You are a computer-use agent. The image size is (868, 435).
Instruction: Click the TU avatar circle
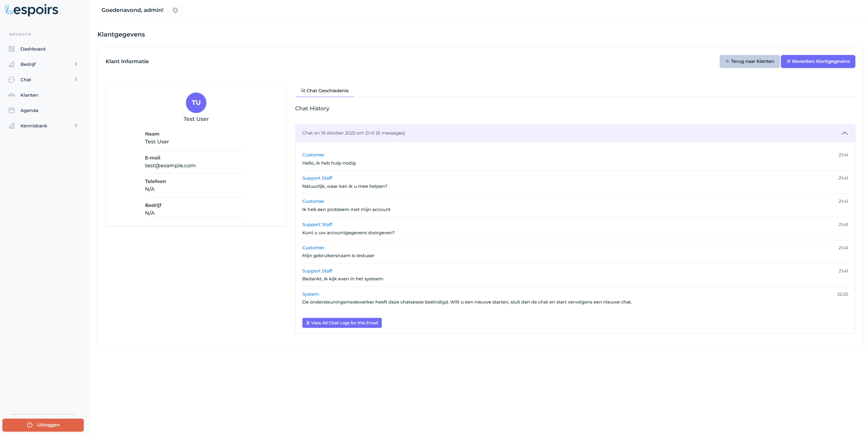(x=196, y=102)
